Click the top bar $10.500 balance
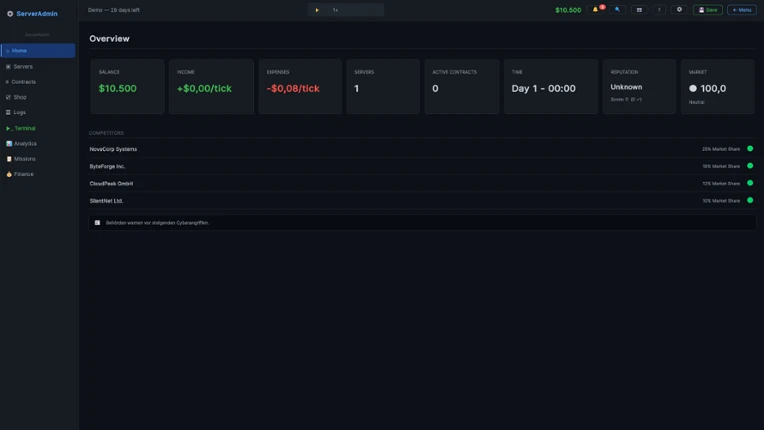 pos(568,10)
